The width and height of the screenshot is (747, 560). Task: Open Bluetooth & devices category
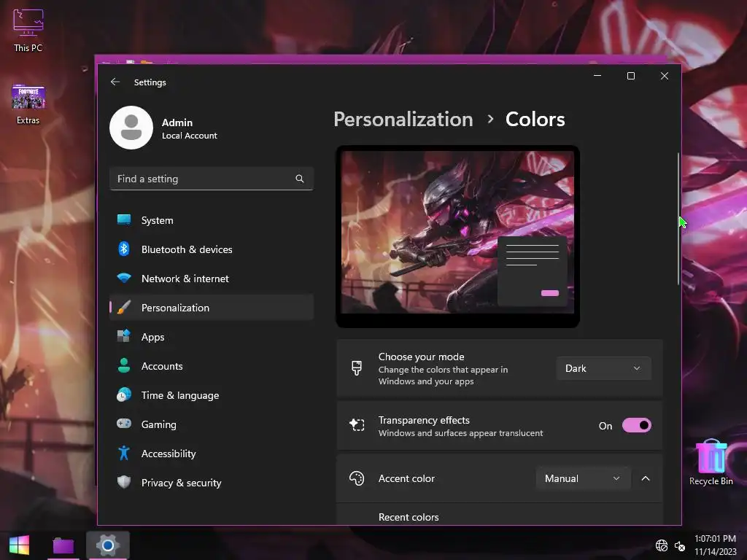(x=212, y=249)
